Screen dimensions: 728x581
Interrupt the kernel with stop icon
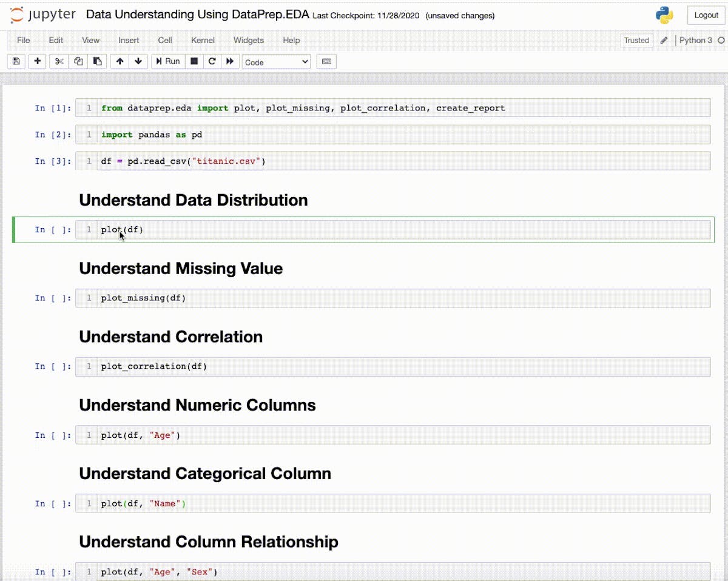tap(194, 61)
